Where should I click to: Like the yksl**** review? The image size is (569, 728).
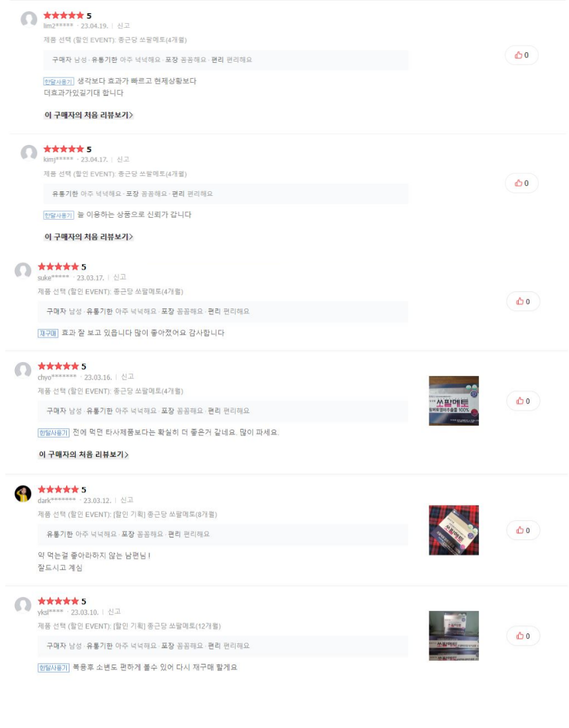coord(523,636)
